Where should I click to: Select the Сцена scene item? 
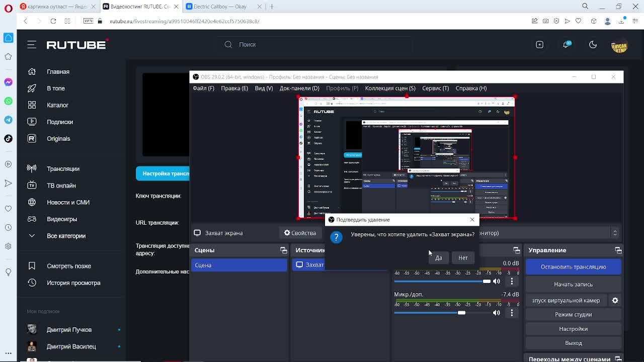coord(239,265)
